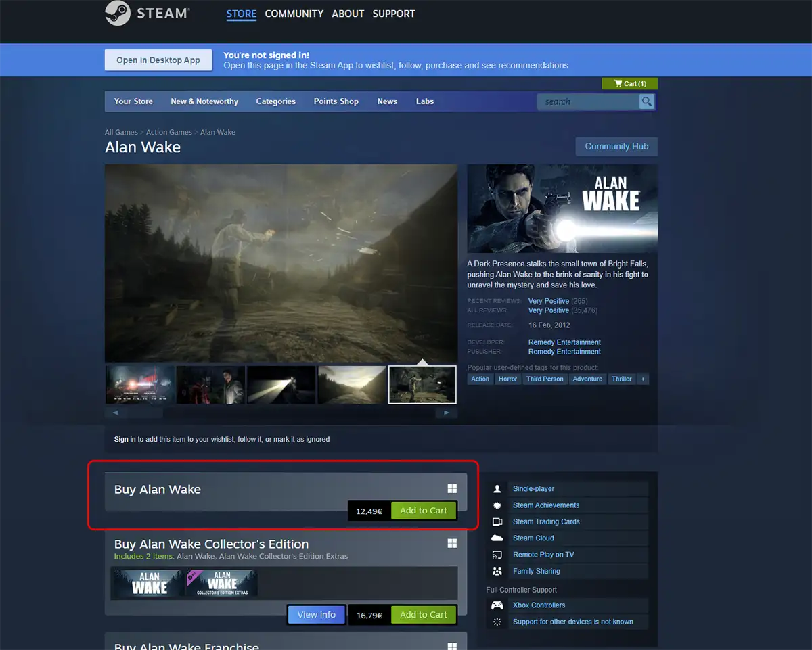Open the Cart icon showing one item
The width and height of the screenshot is (812, 650).
pyautogui.click(x=629, y=83)
